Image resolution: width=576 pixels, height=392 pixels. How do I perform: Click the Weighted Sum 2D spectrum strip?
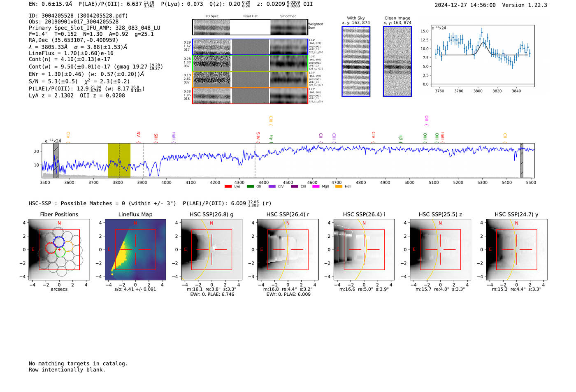click(250, 27)
